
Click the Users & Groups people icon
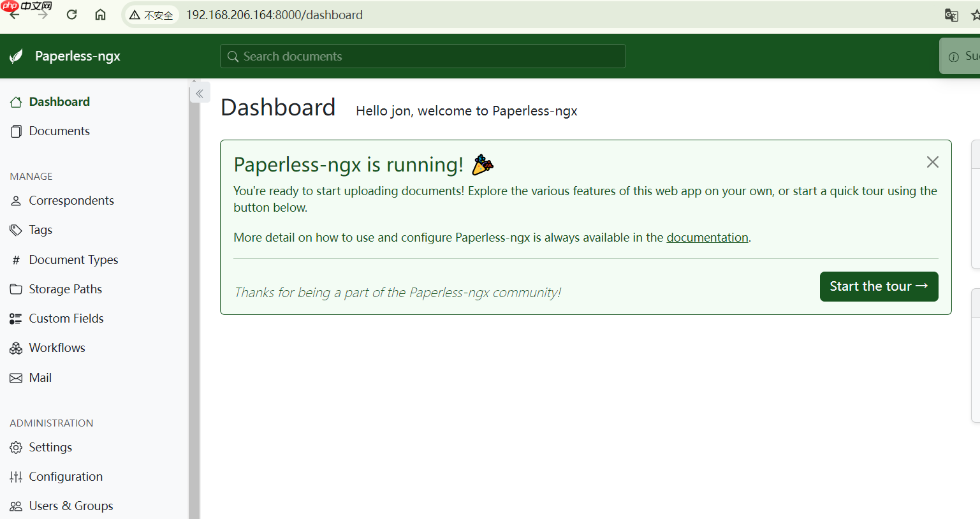[x=16, y=506]
